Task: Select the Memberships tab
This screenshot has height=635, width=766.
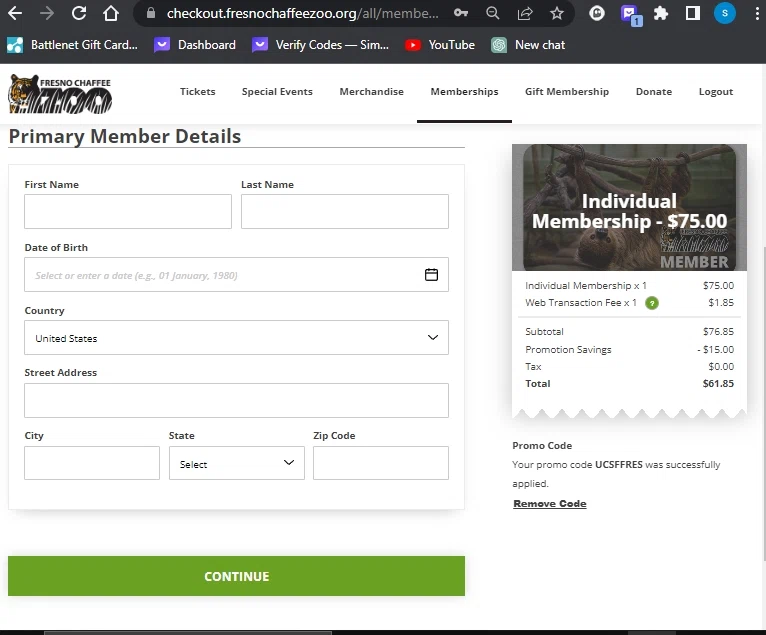Action: click(464, 92)
